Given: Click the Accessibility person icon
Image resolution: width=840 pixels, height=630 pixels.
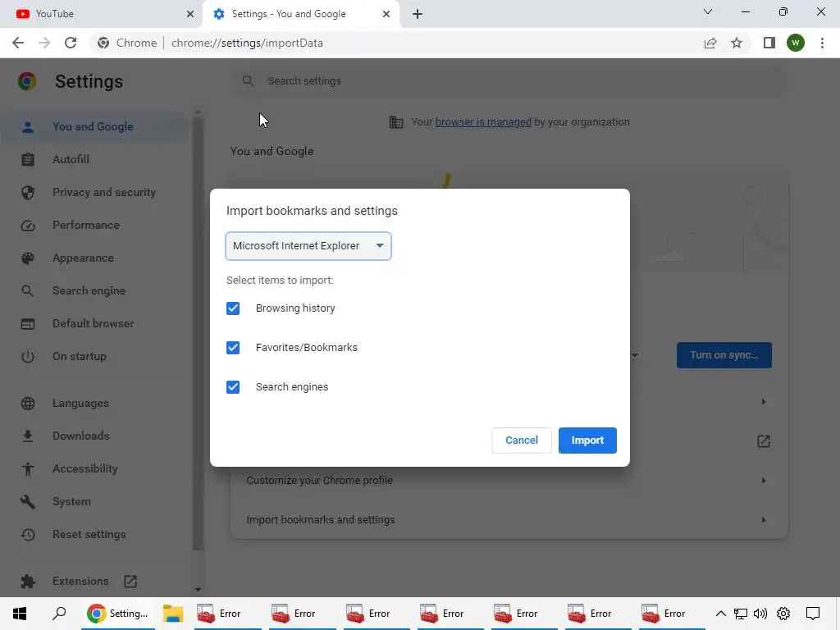Looking at the screenshot, I should pos(27,469).
